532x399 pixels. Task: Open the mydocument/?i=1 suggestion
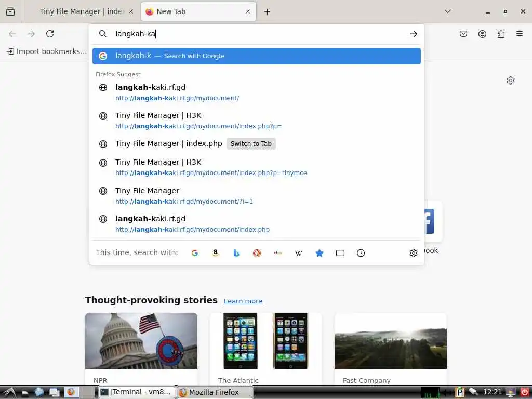(x=257, y=196)
